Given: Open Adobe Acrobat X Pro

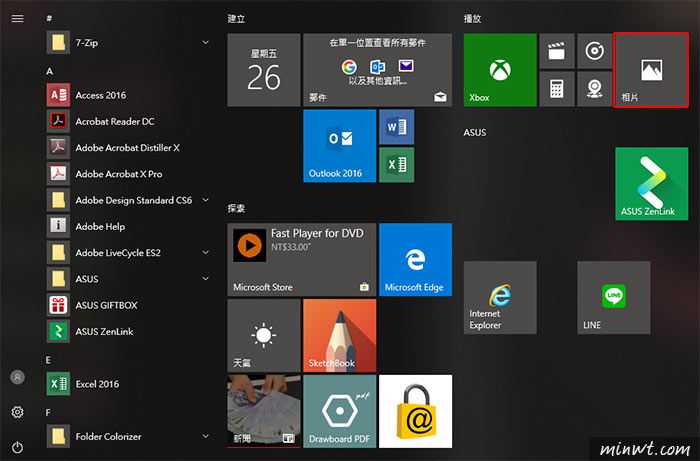Looking at the screenshot, I should point(127,174).
